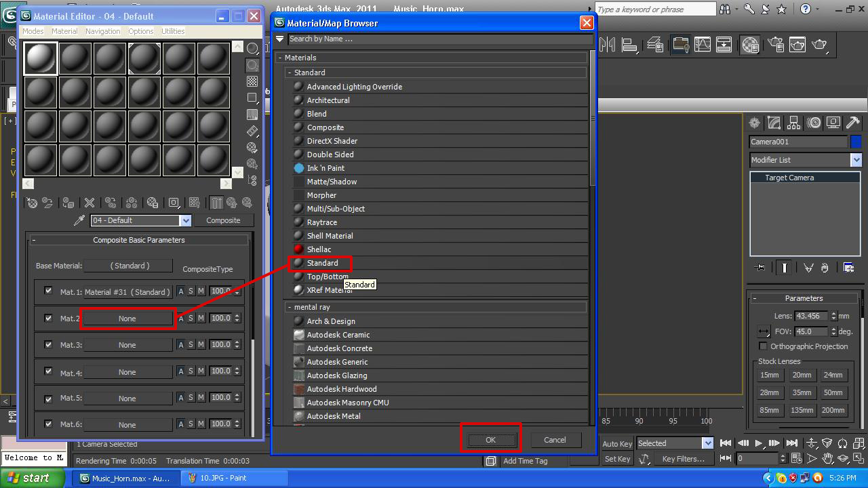Viewport: 868px width, 488px height.
Task: Select the Get Material icon
Action: pyautogui.click(x=31, y=203)
